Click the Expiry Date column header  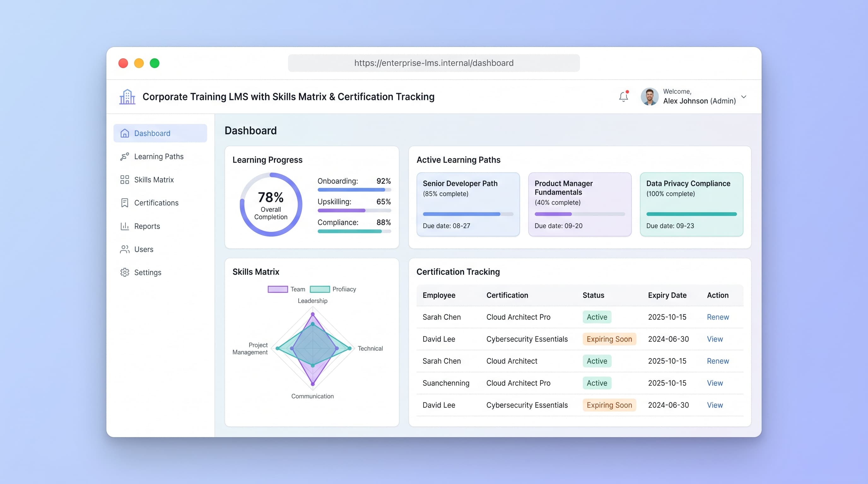pyautogui.click(x=667, y=295)
